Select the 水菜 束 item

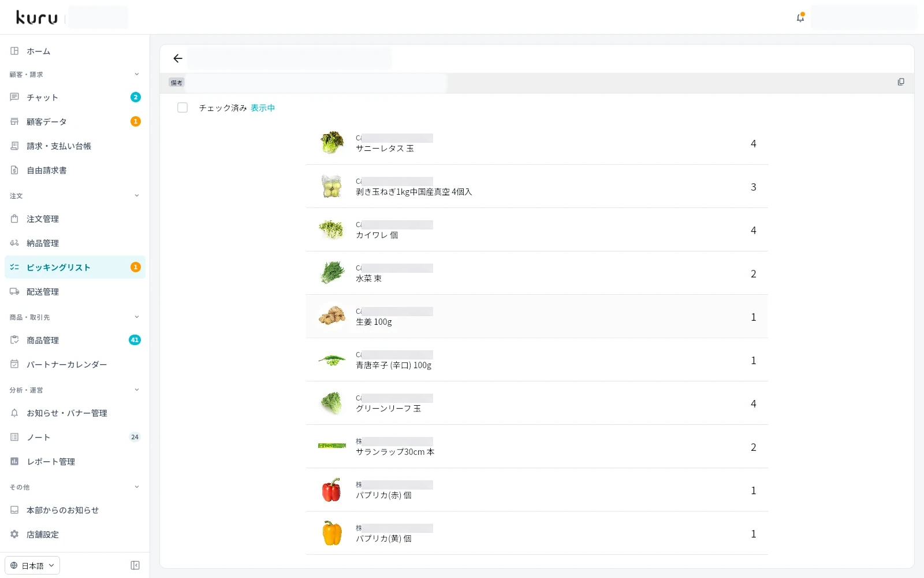pyautogui.click(x=537, y=273)
